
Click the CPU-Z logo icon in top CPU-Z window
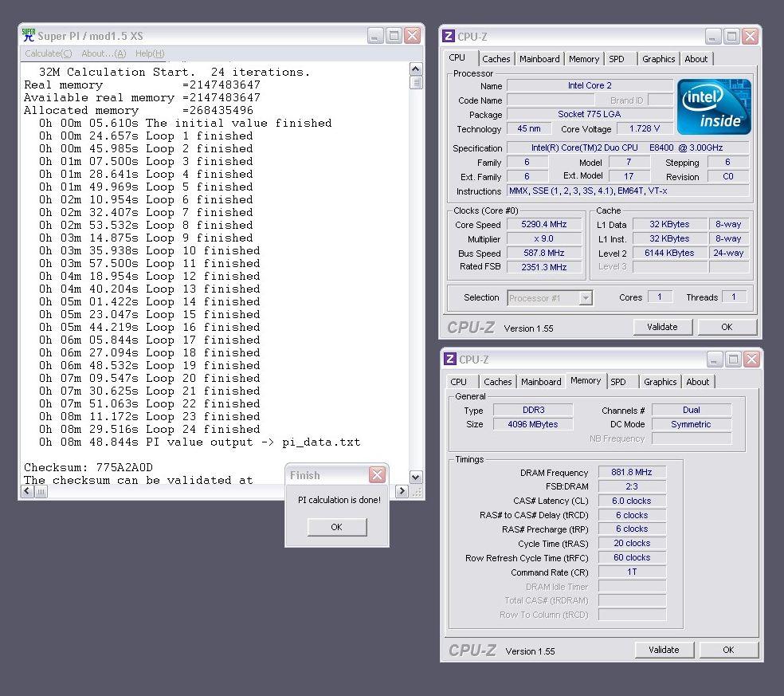point(449,36)
